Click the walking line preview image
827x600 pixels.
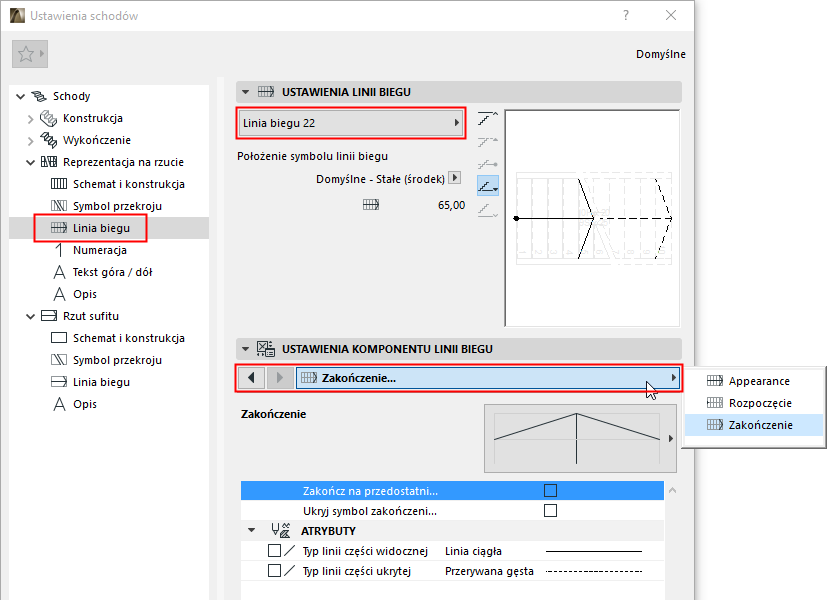pyautogui.click(x=592, y=218)
